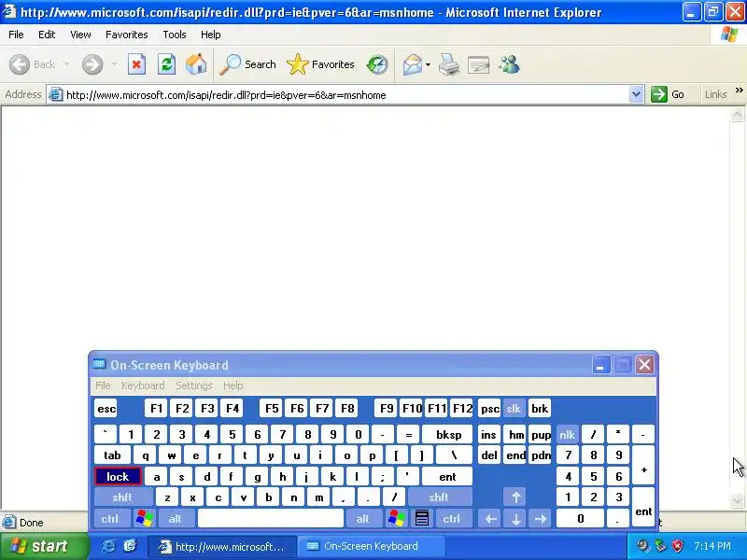Toggle the right shft key
The height and width of the screenshot is (560, 747).
(x=439, y=497)
